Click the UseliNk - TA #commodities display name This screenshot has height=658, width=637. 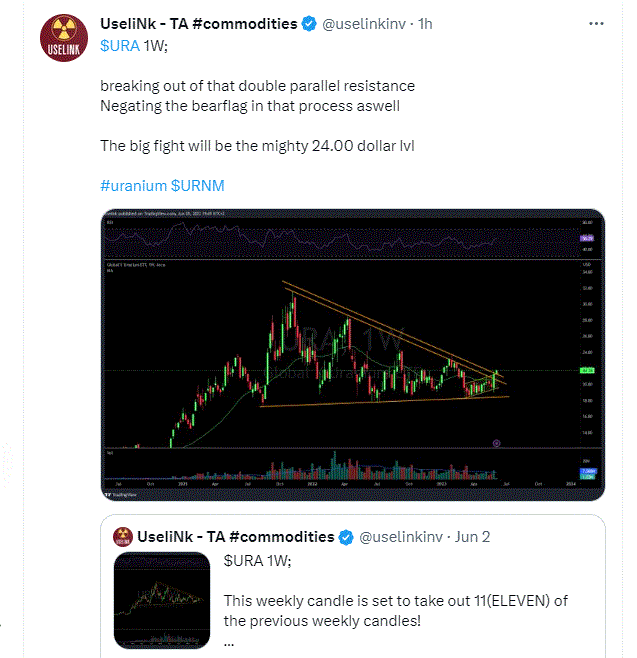[198, 24]
